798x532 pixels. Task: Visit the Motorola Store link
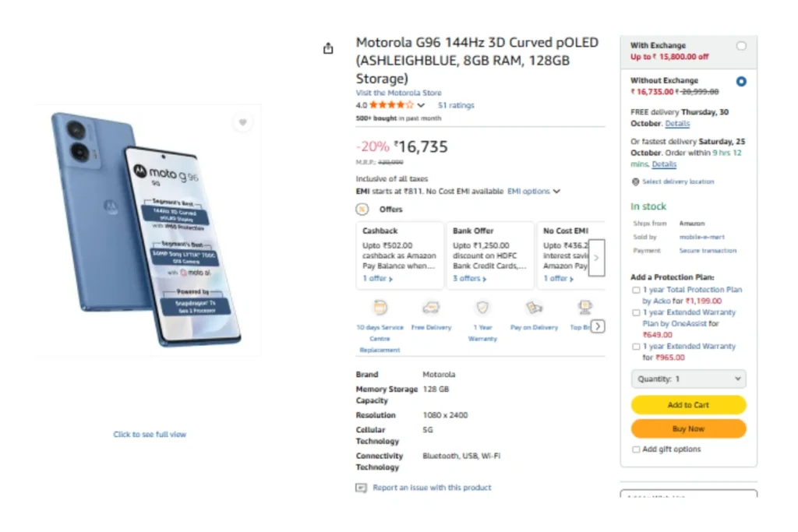click(x=398, y=93)
